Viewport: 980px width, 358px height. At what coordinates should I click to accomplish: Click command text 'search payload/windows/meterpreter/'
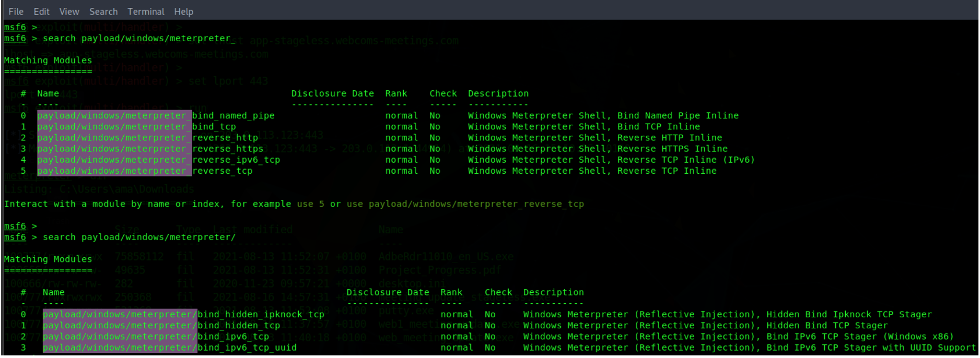139,237
